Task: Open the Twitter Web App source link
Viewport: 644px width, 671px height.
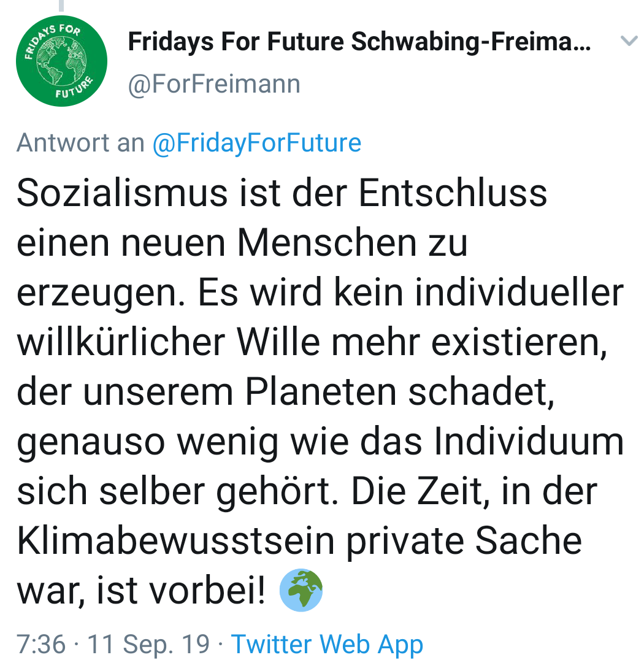Action: (x=327, y=645)
